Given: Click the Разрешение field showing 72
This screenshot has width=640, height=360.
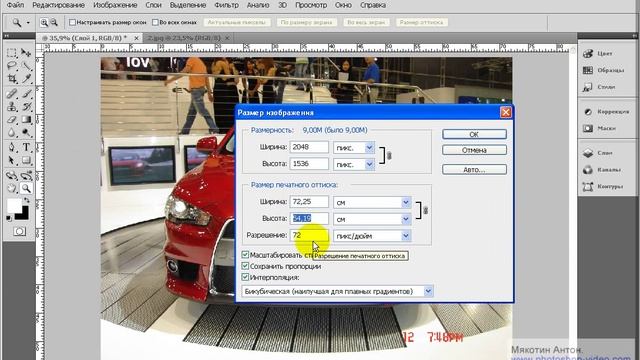Looking at the screenshot, I should (x=309, y=235).
